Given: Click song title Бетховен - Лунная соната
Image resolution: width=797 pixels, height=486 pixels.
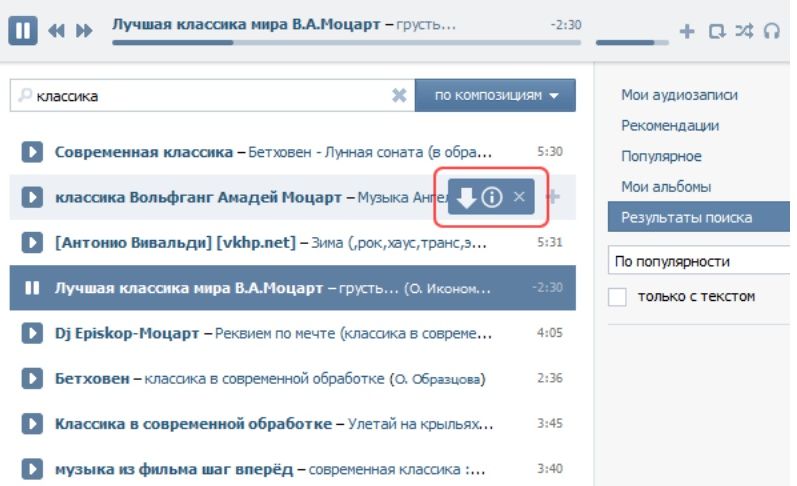Looking at the screenshot, I should click(370, 152).
